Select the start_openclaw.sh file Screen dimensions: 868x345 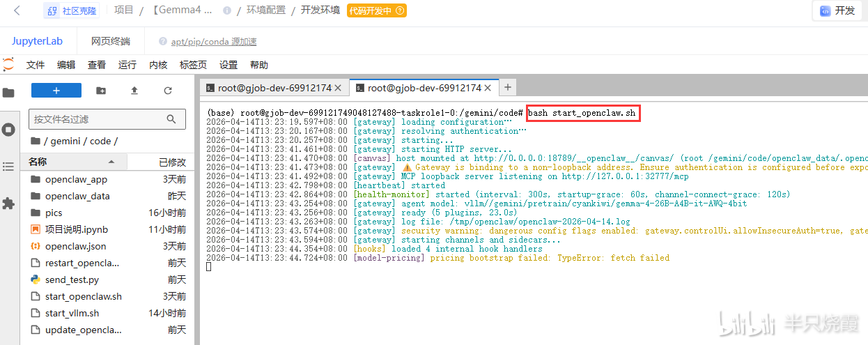[108, 296]
